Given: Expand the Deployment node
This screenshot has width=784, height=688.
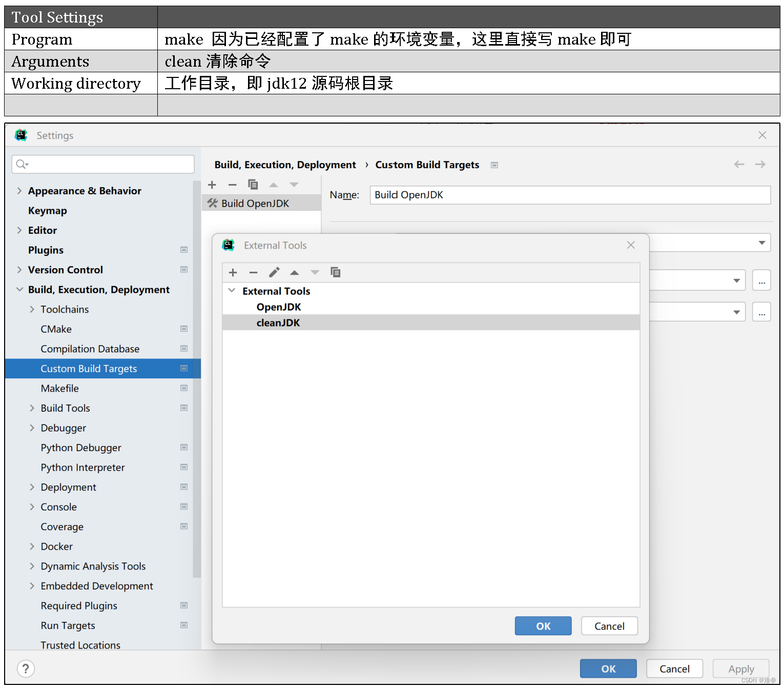Looking at the screenshot, I should [x=32, y=487].
